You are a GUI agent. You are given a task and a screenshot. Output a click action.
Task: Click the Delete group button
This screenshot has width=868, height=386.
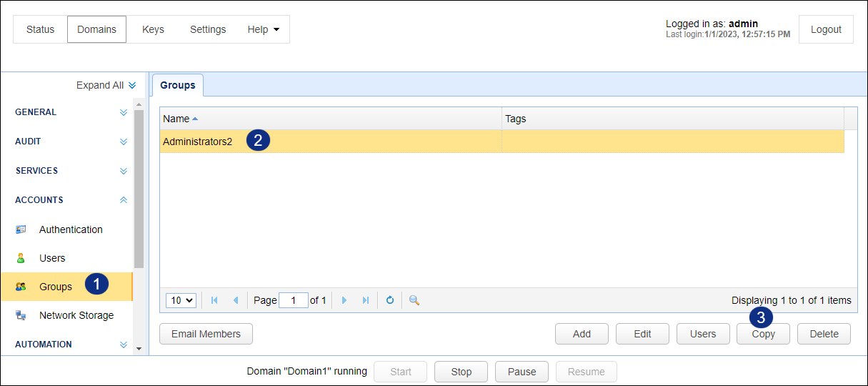824,334
